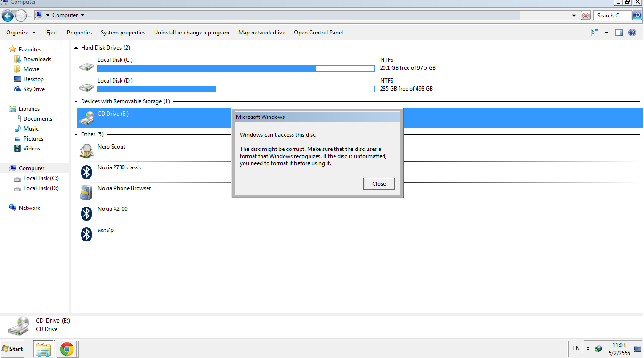644x358 pixels.
Task: Open the view options dropdown arrow
Action: (606, 33)
